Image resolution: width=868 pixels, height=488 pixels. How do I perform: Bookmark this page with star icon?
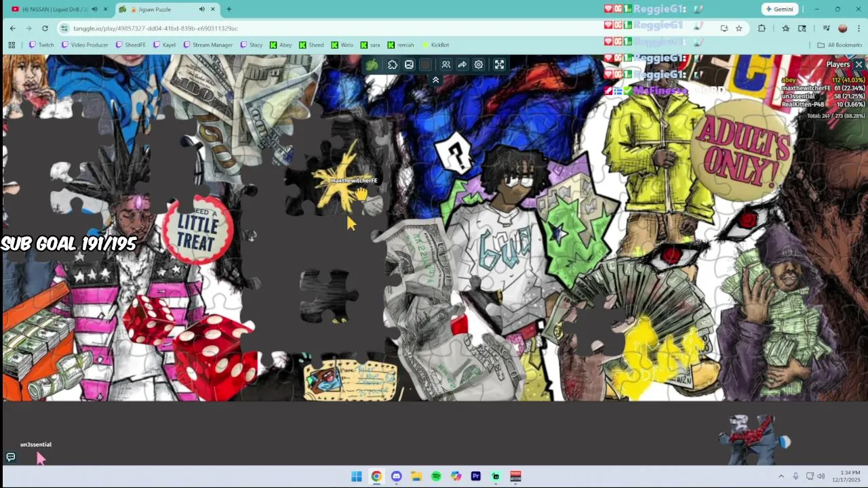[738, 28]
